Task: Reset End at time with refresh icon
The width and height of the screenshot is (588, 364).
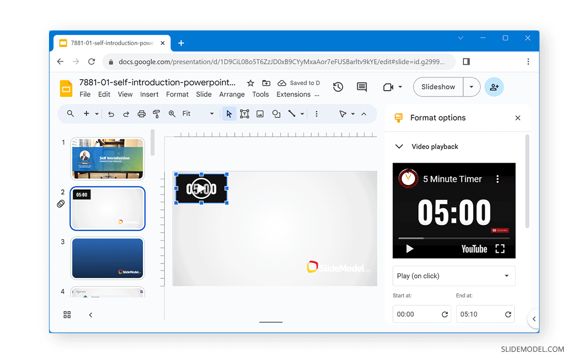Action: (x=508, y=315)
